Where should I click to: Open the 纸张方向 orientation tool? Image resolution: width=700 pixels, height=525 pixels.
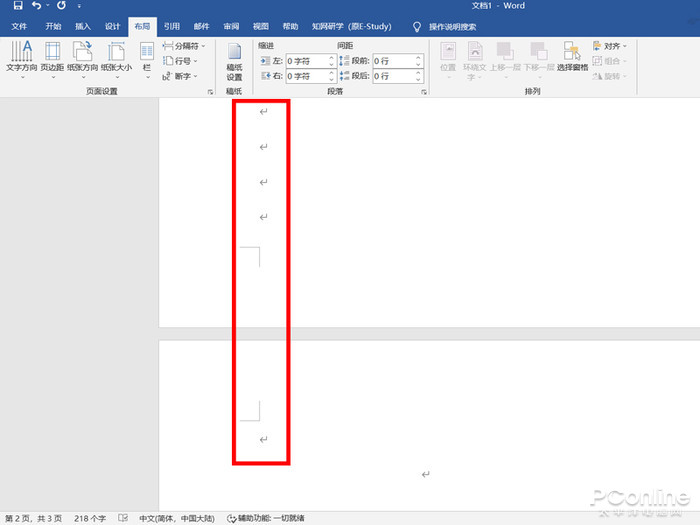pos(83,58)
